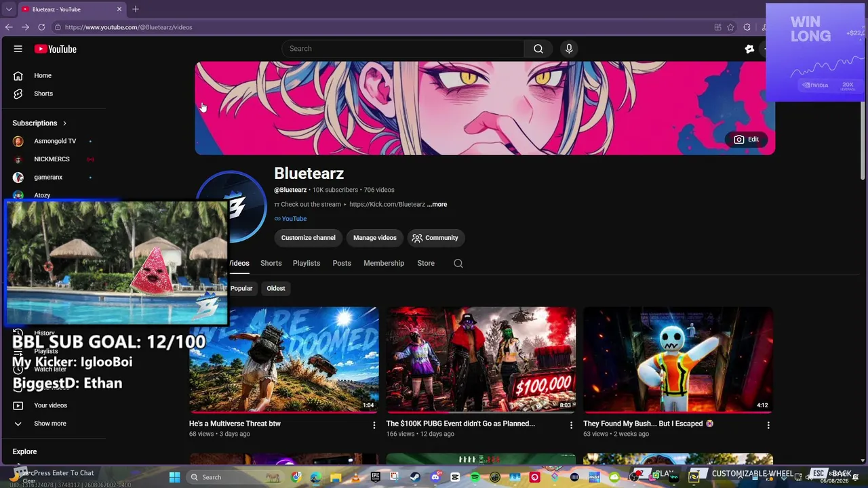Open Epic Games Launcher from taskbar

coord(376,477)
